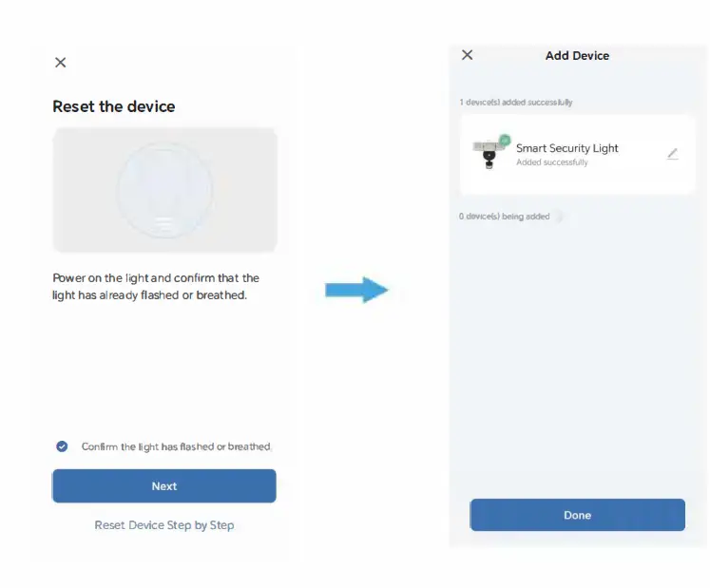Image resolution: width=710 pixels, height=588 pixels.
Task: Close the Reset the device screen
Action: tap(61, 63)
